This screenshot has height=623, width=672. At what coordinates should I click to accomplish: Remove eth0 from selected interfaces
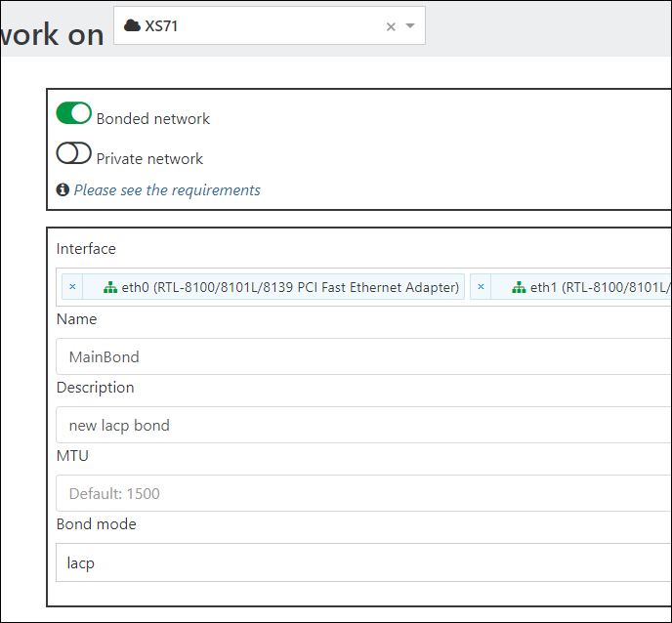coord(72,287)
